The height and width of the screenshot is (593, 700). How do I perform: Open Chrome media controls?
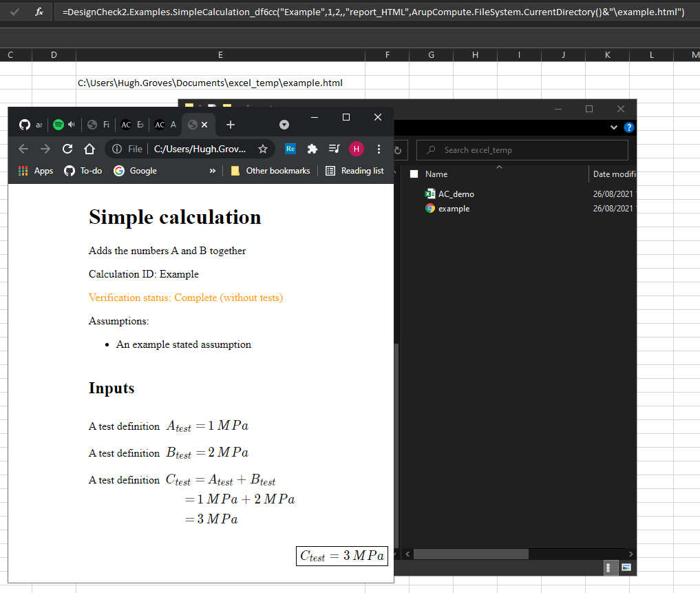334,149
